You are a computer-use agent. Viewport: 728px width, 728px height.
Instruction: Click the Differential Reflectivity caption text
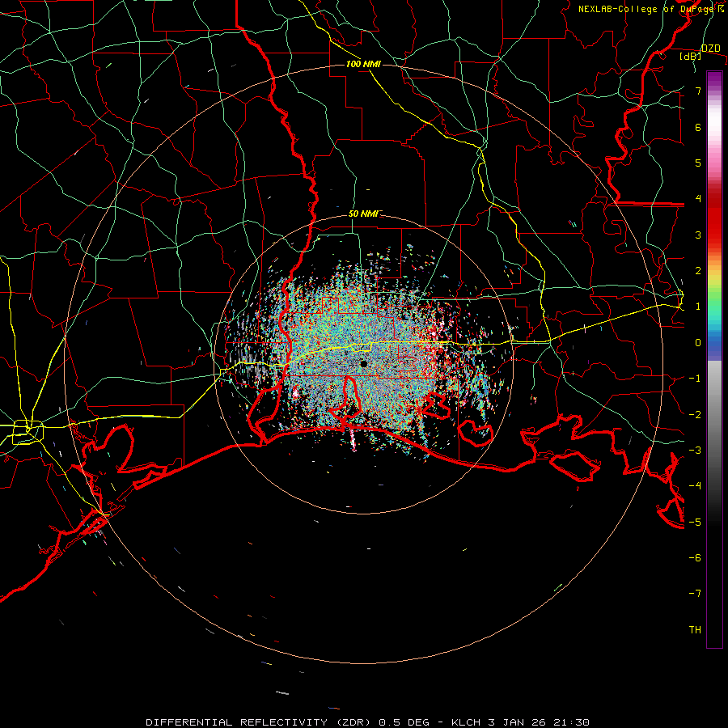tap(367, 722)
